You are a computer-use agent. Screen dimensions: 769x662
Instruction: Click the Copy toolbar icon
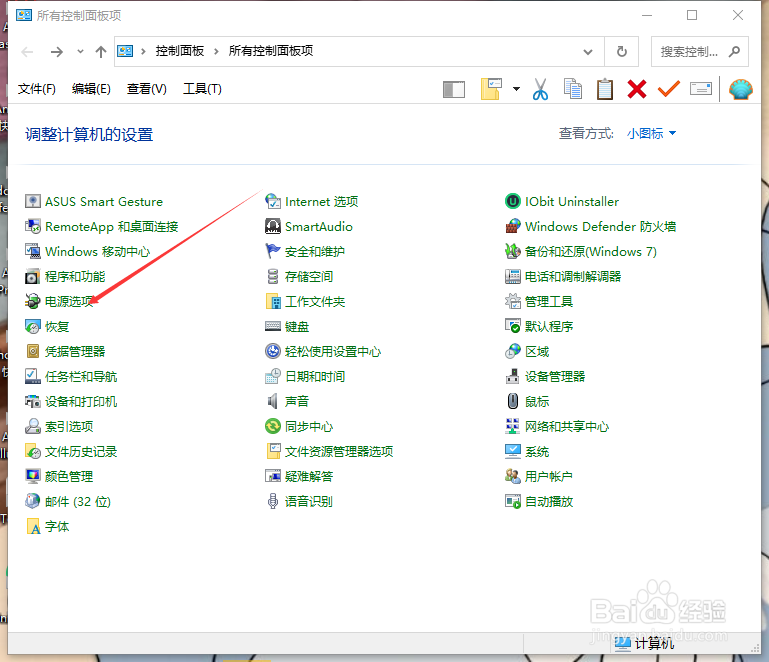[x=572, y=89]
